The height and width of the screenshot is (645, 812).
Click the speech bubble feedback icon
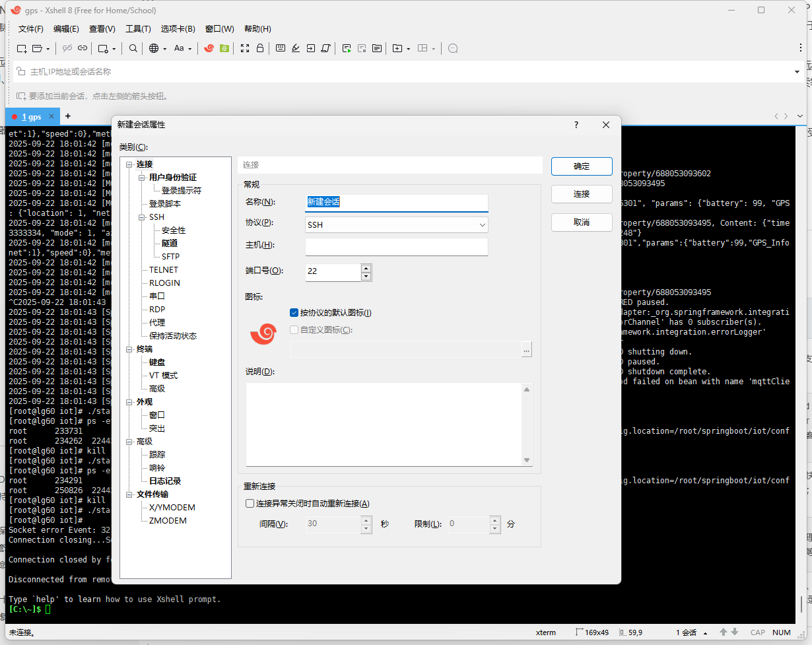pyautogui.click(x=453, y=48)
